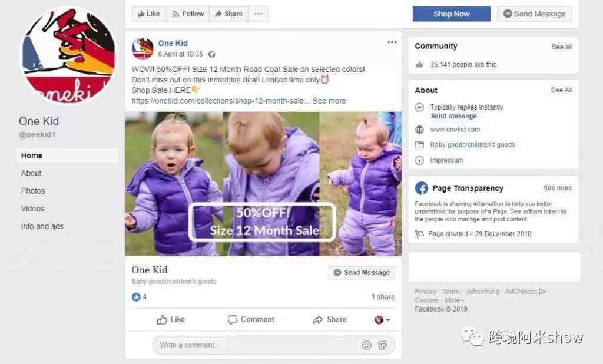603x364 pixels.
Task: Click the Impressum info icon
Action: click(x=419, y=160)
